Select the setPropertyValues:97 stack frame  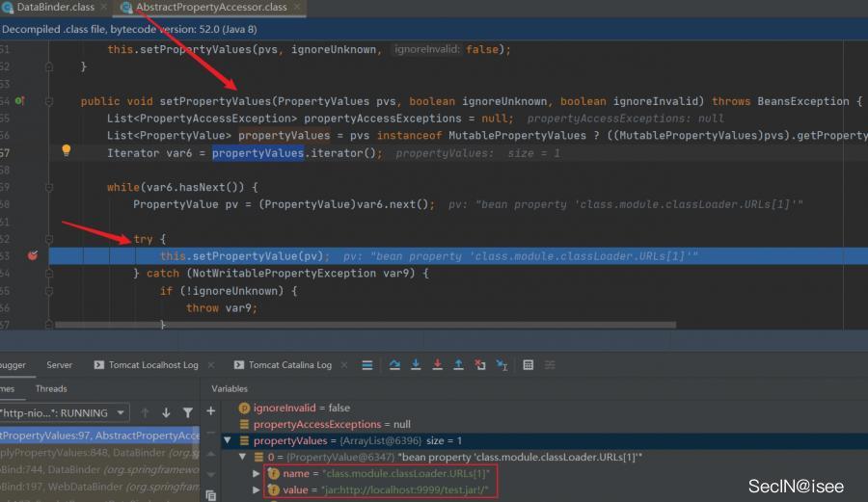[x=99, y=436]
